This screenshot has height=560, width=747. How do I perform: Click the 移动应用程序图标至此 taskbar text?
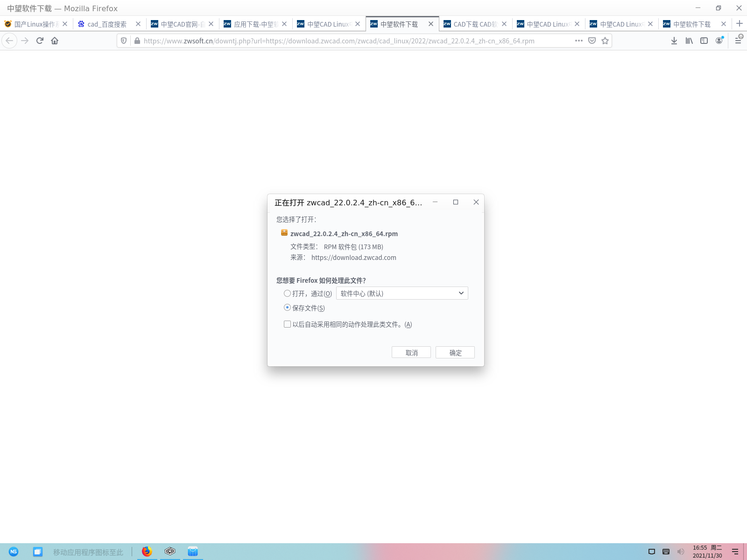[88, 552]
